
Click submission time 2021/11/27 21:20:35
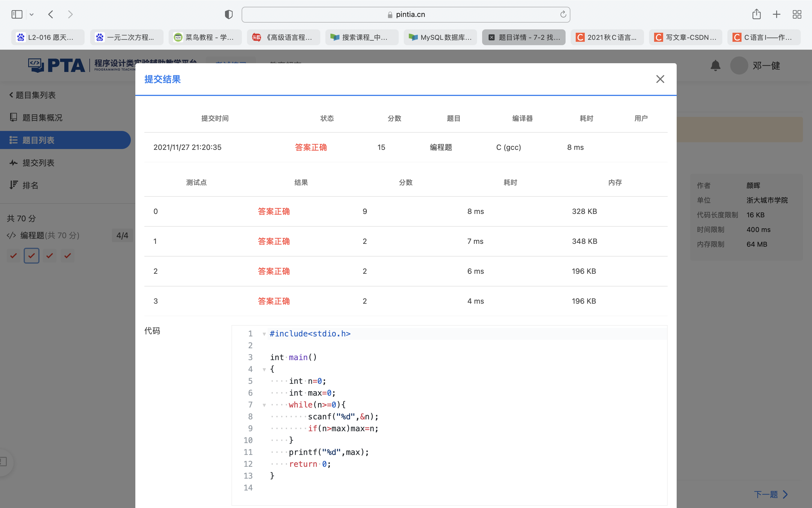[187, 147]
